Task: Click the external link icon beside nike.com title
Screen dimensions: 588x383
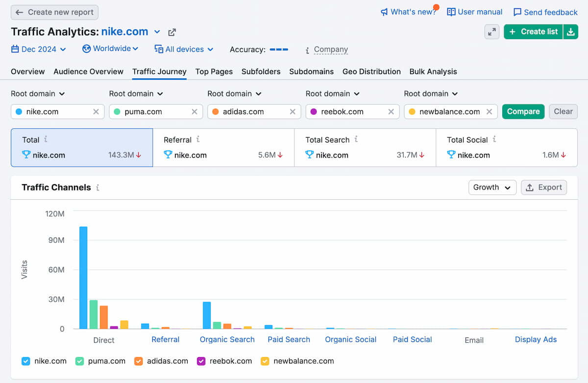Action: pos(172,32)
